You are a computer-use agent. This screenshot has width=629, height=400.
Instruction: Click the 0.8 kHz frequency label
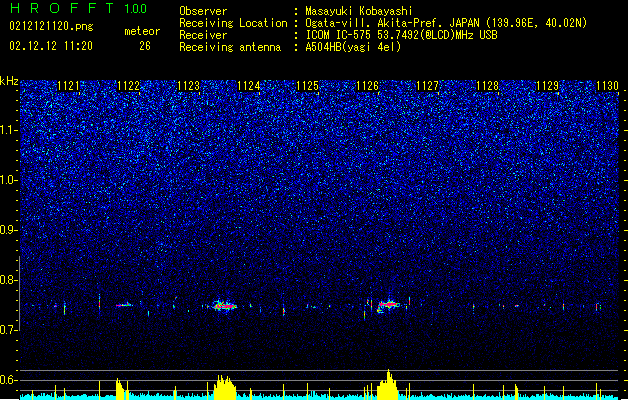[x=9, y=280]
